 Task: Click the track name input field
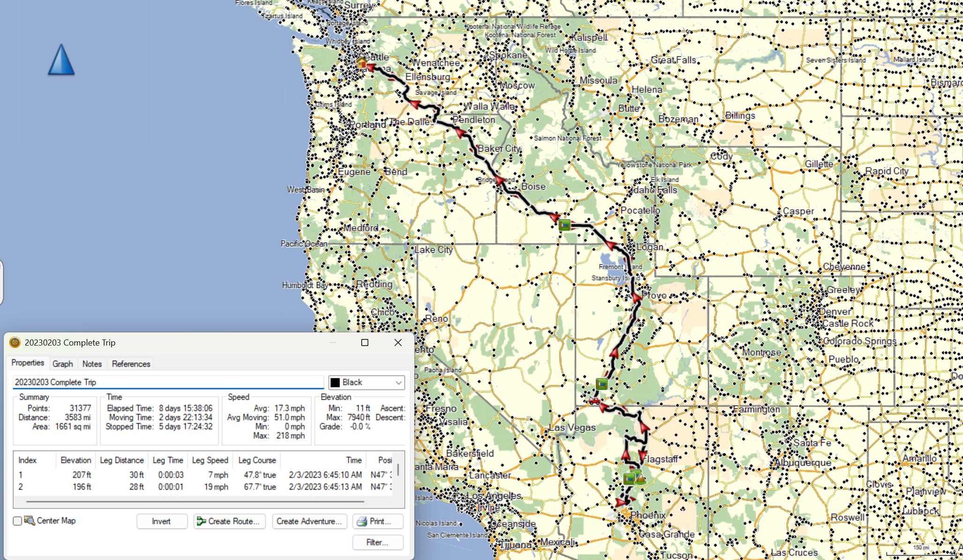click(x=168, y=382)
